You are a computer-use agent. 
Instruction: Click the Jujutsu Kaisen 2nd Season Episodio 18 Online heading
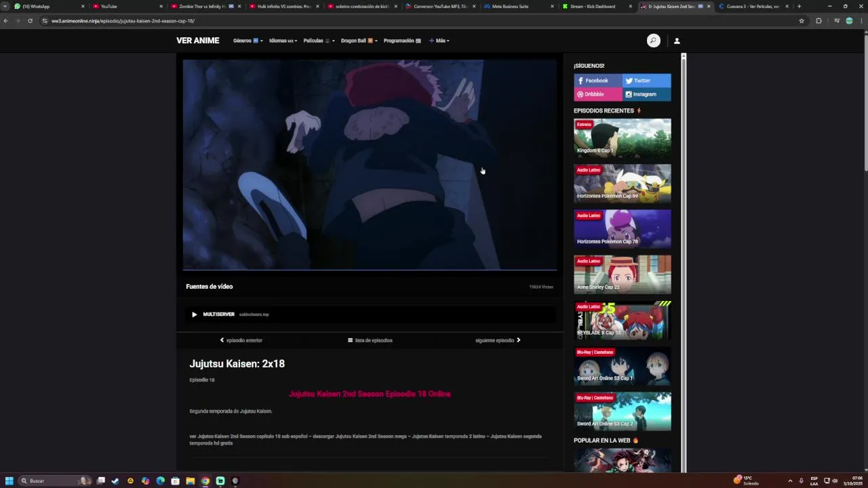(x=370, y=394)
